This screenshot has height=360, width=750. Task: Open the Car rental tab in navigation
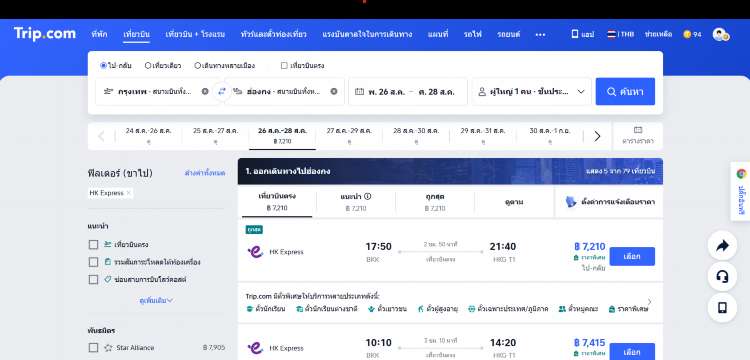pyautogui.click(x=508, y=34)
